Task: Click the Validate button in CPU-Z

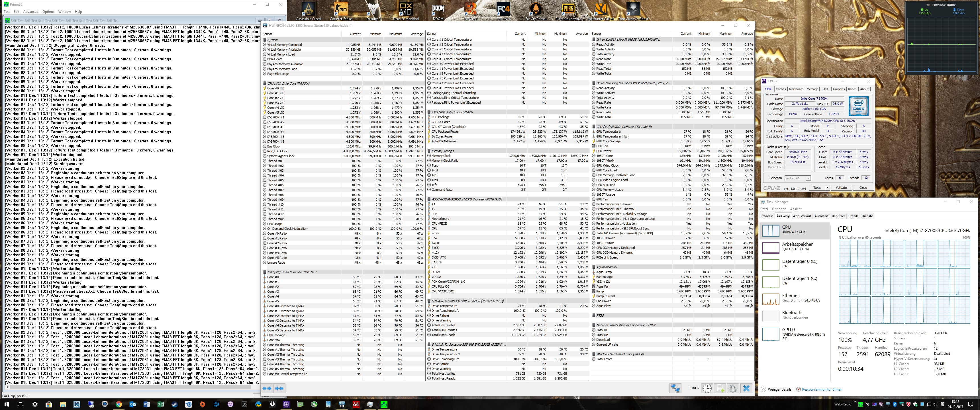Action: (x=841, y=188)
